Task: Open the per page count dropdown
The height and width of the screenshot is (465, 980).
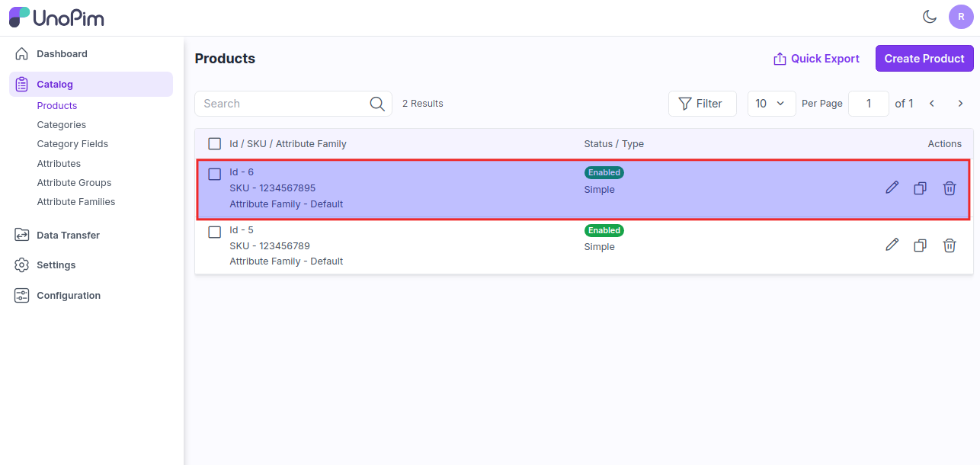Action: [771, 104]
